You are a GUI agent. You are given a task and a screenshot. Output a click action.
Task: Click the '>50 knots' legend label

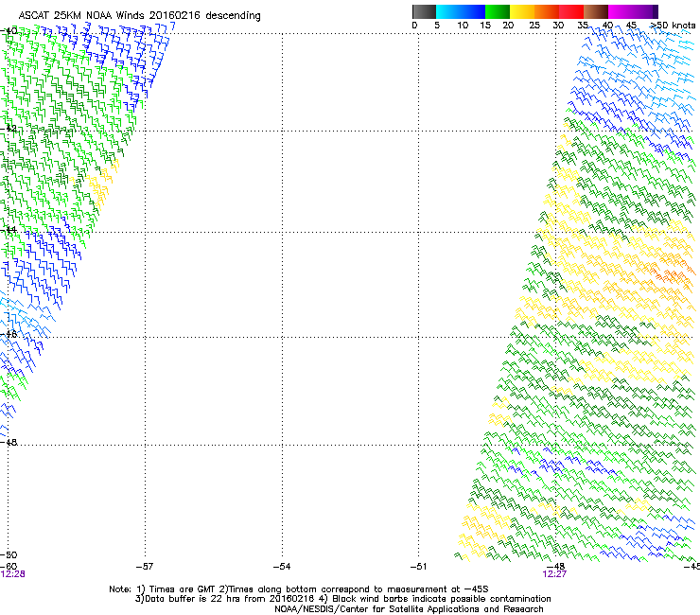tap(673, 25)
